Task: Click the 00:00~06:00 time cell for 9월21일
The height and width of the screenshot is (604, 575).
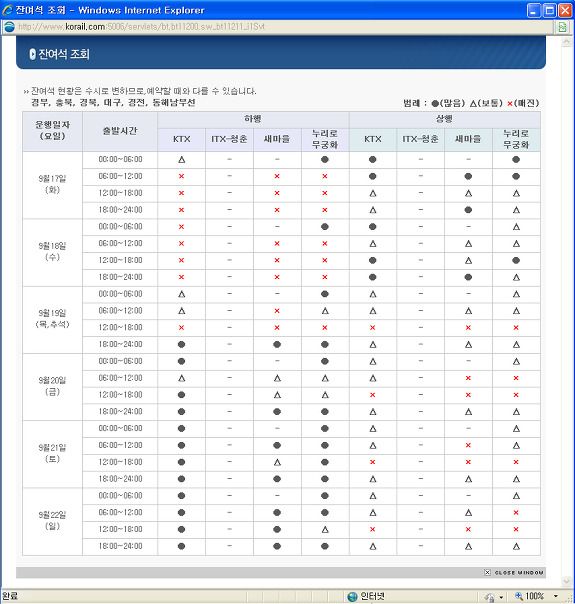Action: click(x=120, y=428)
